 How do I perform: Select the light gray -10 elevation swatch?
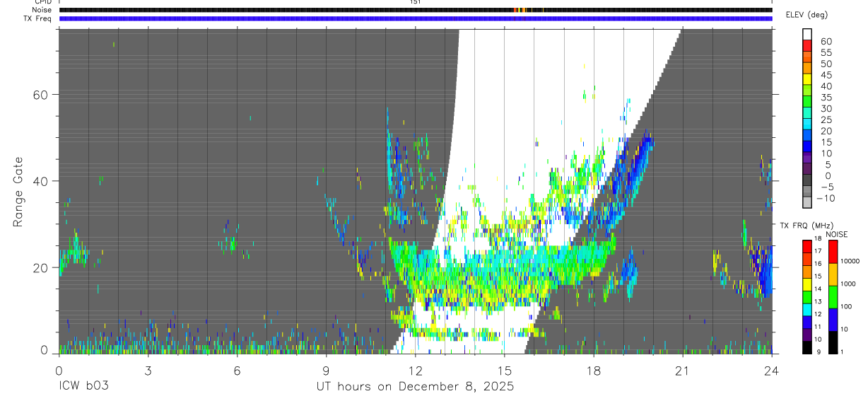point(807,202)
